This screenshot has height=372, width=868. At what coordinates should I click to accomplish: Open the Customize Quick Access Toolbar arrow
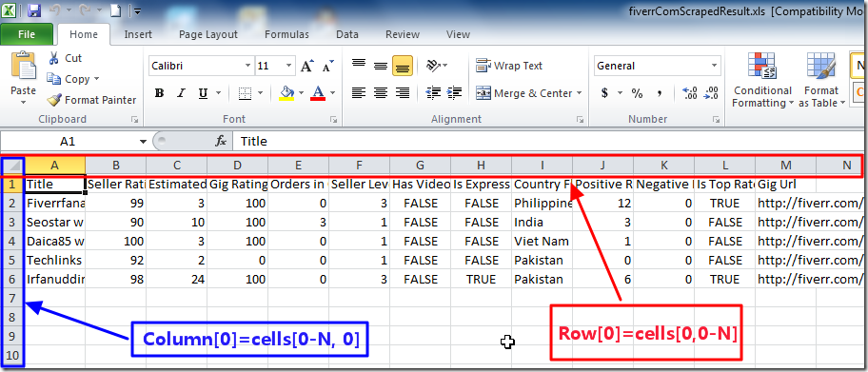click(x=137, y=10)
